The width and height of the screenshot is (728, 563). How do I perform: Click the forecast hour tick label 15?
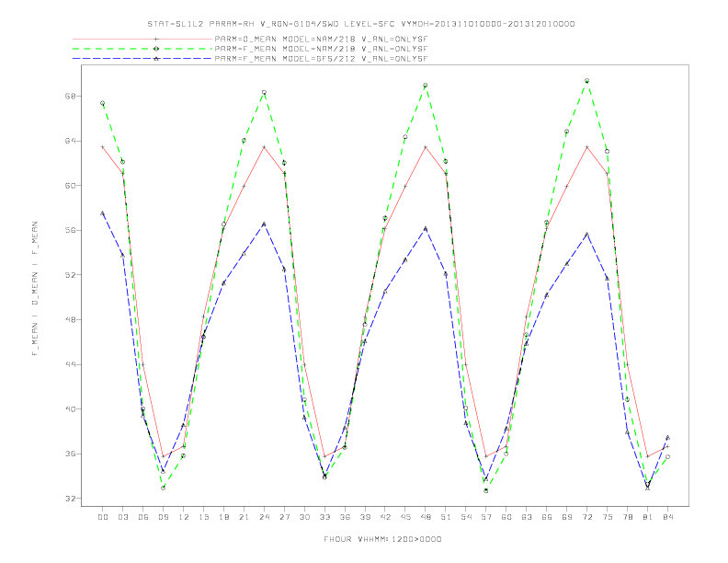(x=203, y=517)
